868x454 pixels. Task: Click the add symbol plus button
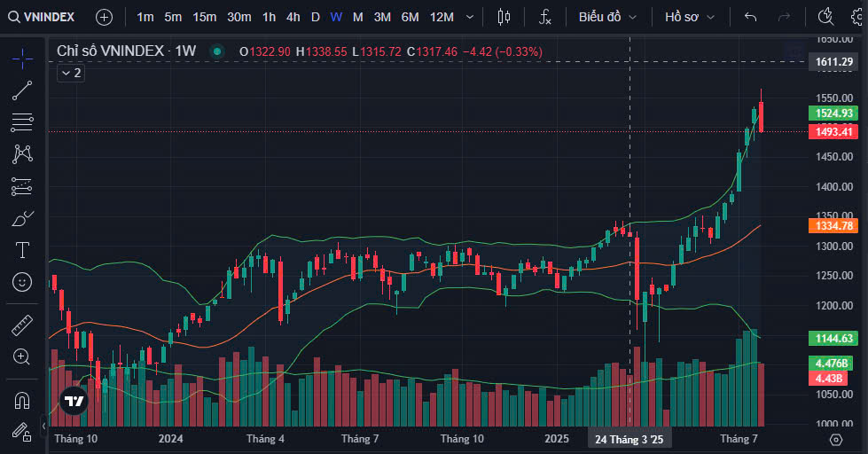tap(104, 17)
